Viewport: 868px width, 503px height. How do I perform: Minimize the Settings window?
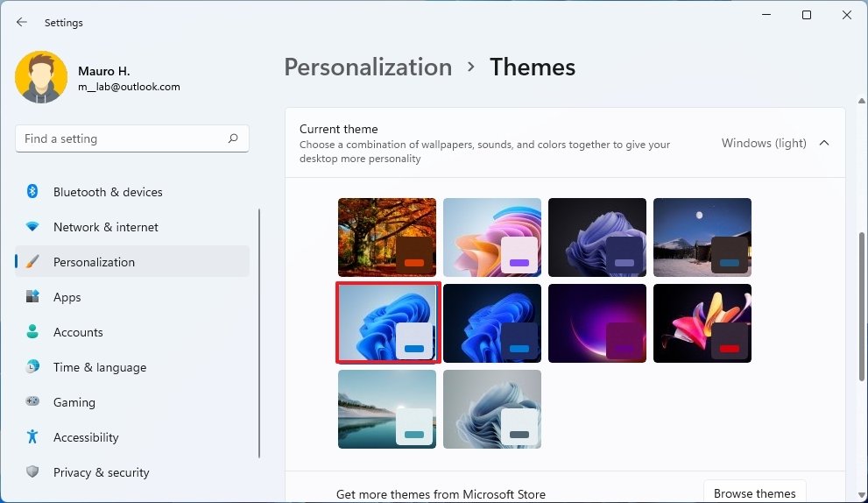[766, 15]
